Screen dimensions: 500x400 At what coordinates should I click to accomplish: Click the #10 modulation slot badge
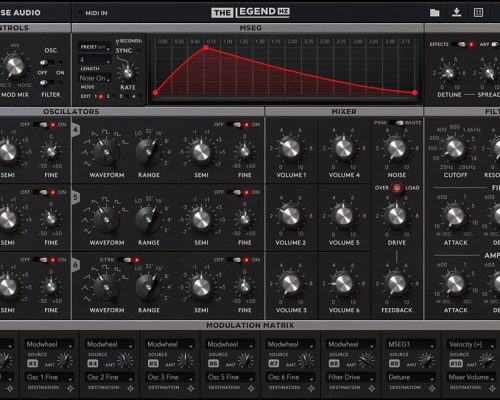(456, 363)
